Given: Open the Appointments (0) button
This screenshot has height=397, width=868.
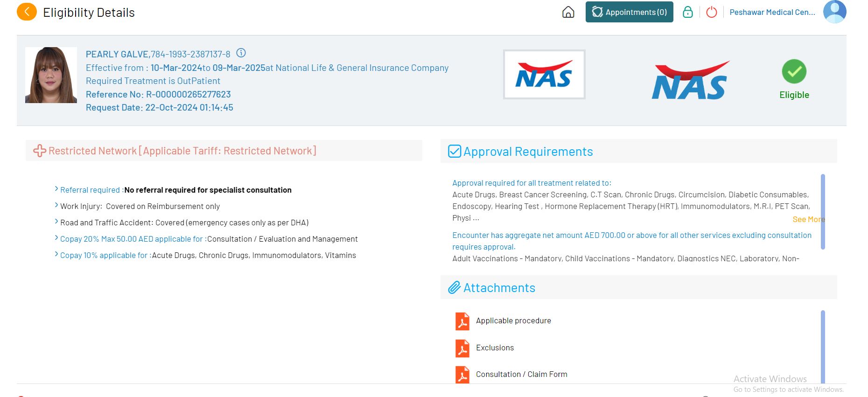Looking at the screenshot, I should [629, 12].
